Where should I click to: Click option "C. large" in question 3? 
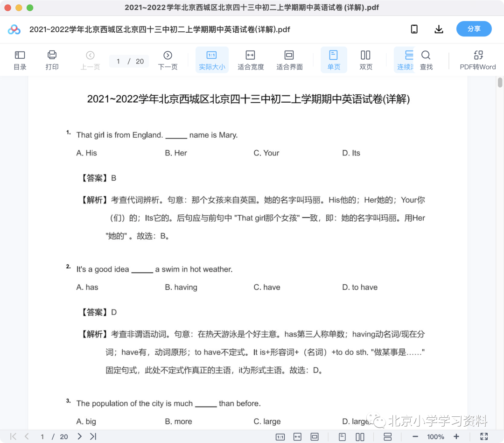coord(267,422)
